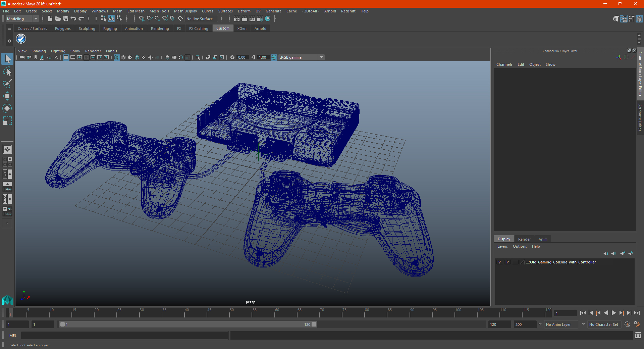The image size is (644, 349).
Task: Create a new scene
Action: (50, 19)
